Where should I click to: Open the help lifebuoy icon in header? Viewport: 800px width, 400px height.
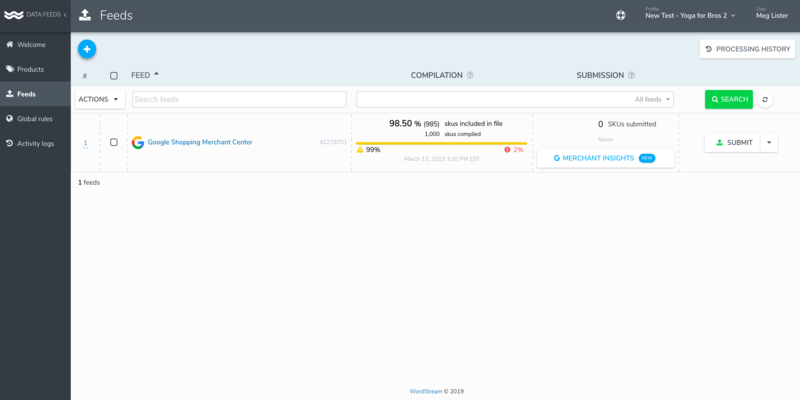pos(620,15)
